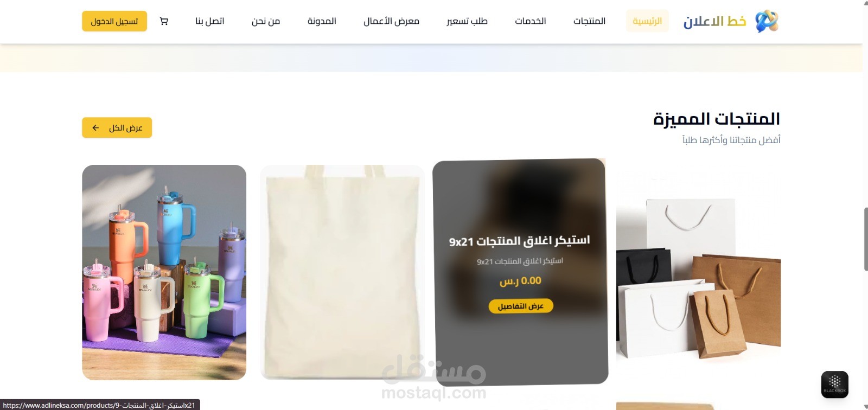Open the canvas tote bag product image

click(342, 272)
